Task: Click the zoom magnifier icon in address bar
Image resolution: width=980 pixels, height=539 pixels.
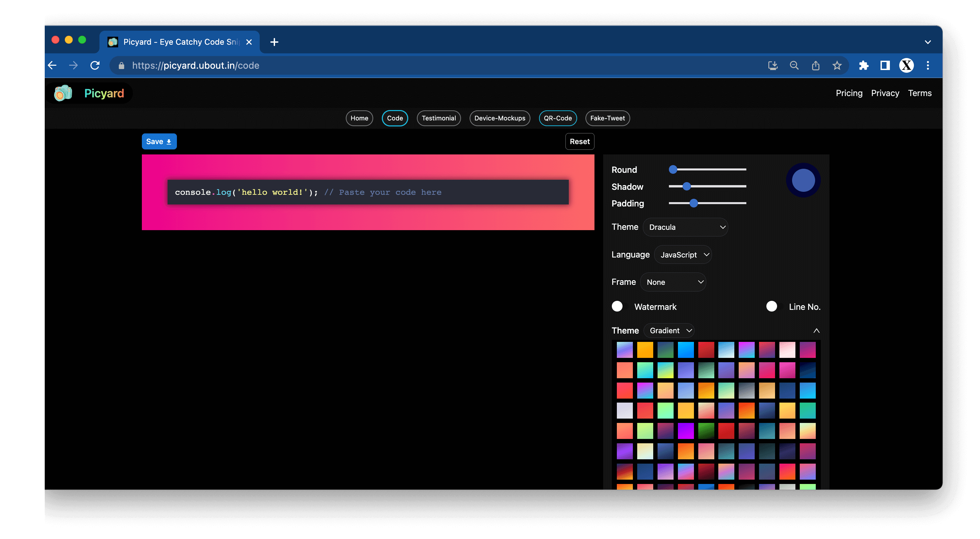Action: tap(794, 65)
